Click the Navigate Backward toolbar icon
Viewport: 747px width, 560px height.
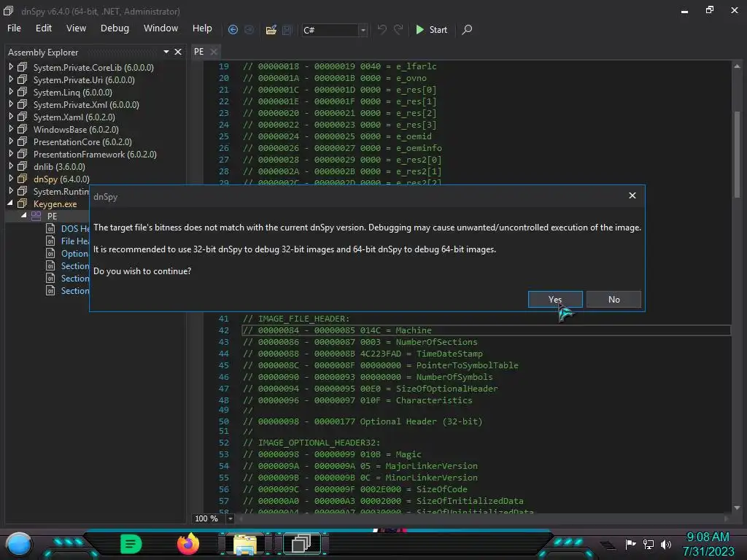tap(233, 29)
